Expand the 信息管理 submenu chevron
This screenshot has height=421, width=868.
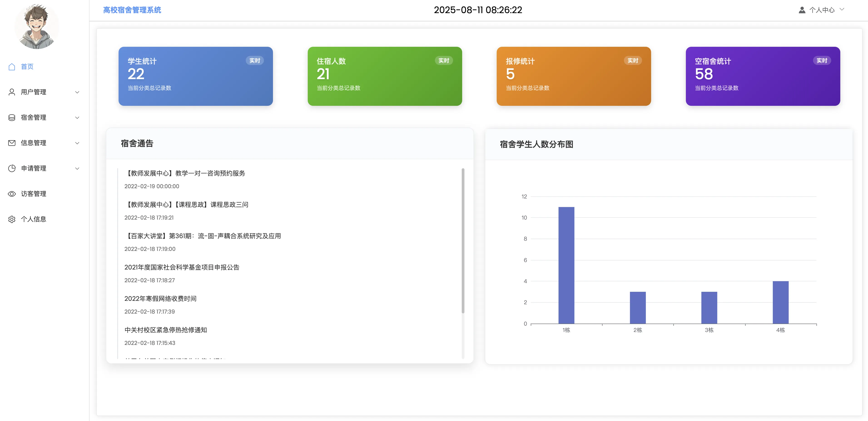click(x=77, y=143)
